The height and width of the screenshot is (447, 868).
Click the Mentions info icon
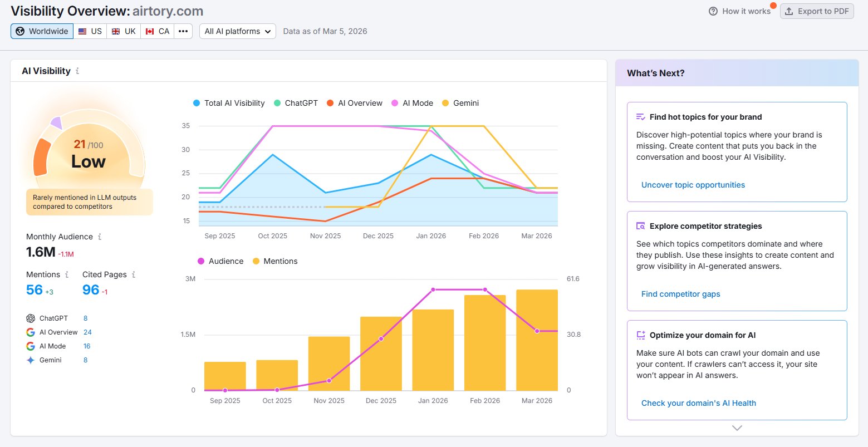tap(67, 274)
